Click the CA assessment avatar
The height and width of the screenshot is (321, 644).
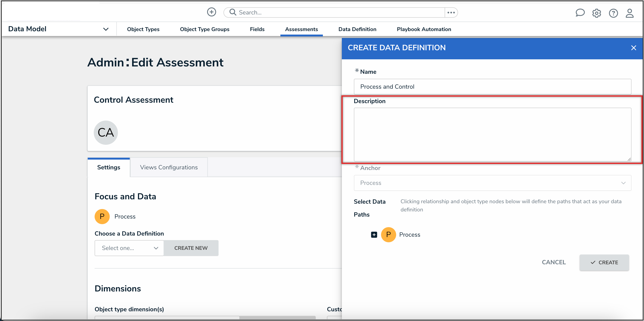point(106,132)
